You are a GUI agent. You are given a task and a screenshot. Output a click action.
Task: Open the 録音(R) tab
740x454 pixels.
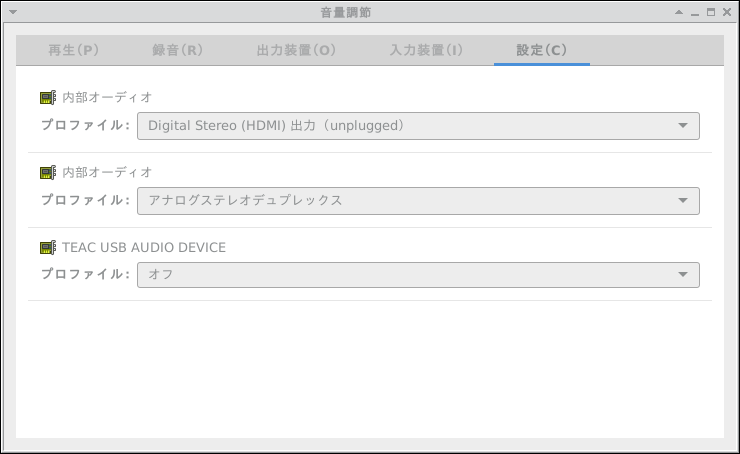(177, 50)
